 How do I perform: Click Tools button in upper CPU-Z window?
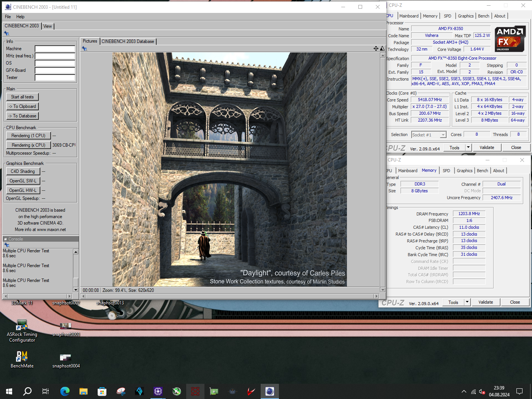point(454,147)
